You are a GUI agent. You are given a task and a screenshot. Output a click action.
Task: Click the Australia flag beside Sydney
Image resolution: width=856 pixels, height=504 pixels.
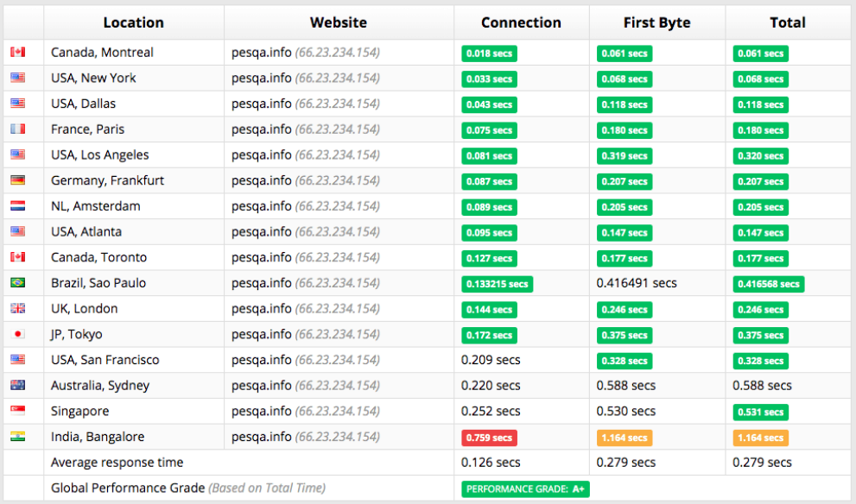[17, 386]
